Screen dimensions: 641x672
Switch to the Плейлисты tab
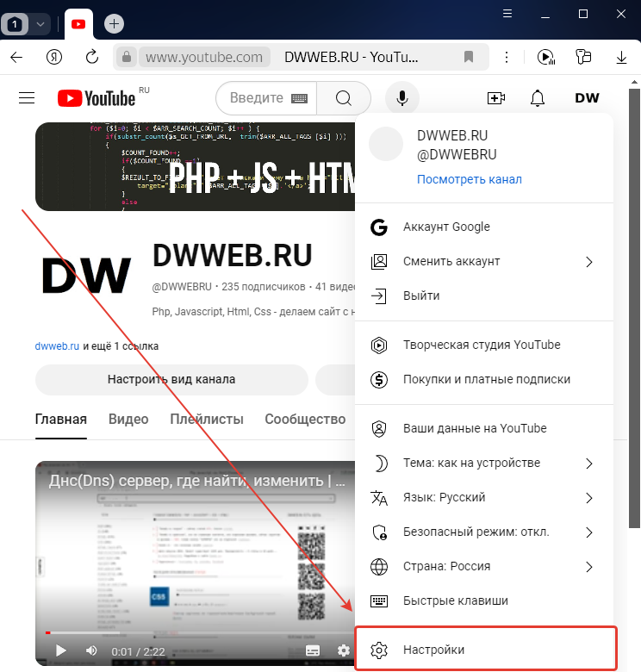207,419
